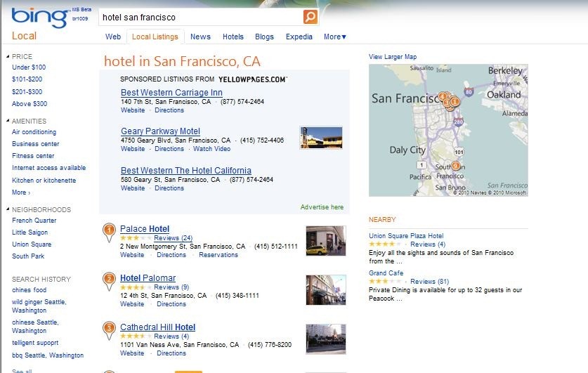
Task: Open the Hotel Palomar photo thumbnail
Action: [x=326, y=290]
